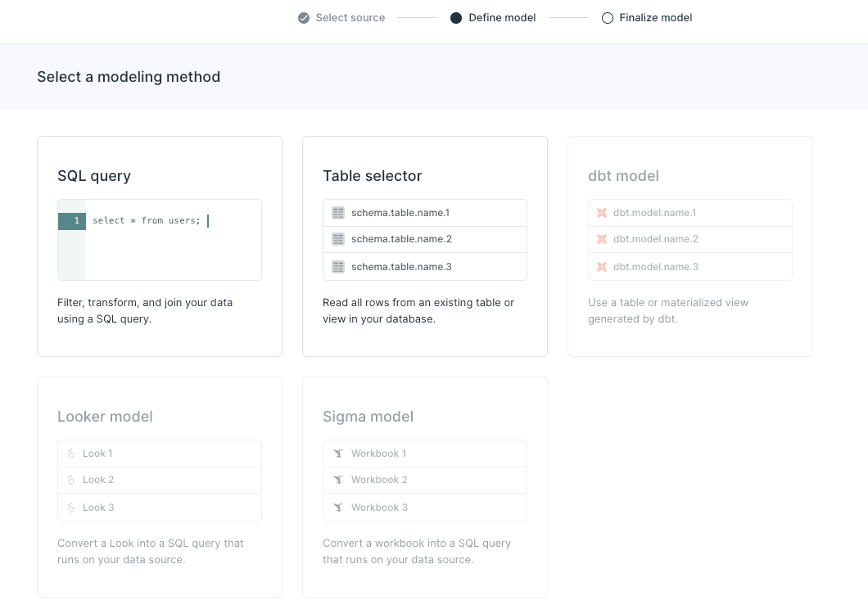Click the table icon beside schema.table.name.3

(x=338, y=266)
